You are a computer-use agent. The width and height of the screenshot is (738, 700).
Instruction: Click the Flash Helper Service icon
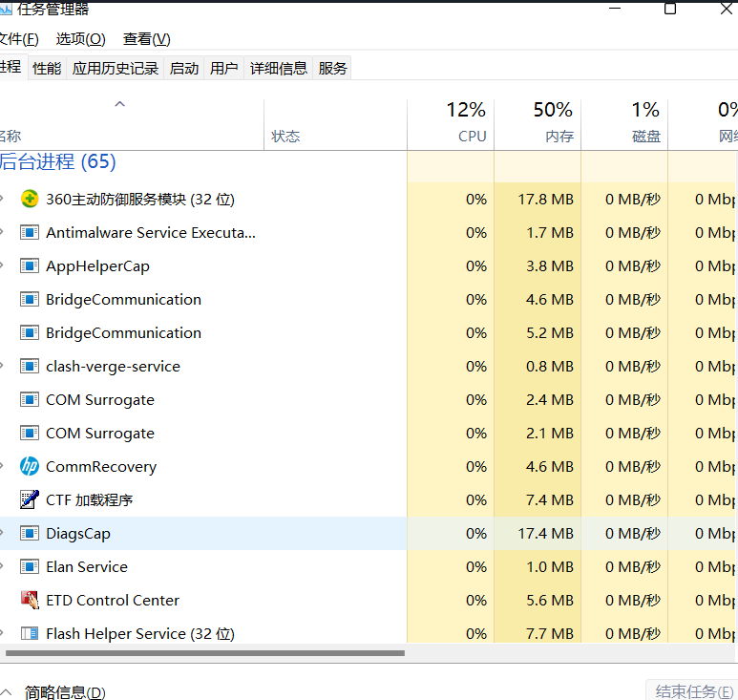[x=30, y=633]
